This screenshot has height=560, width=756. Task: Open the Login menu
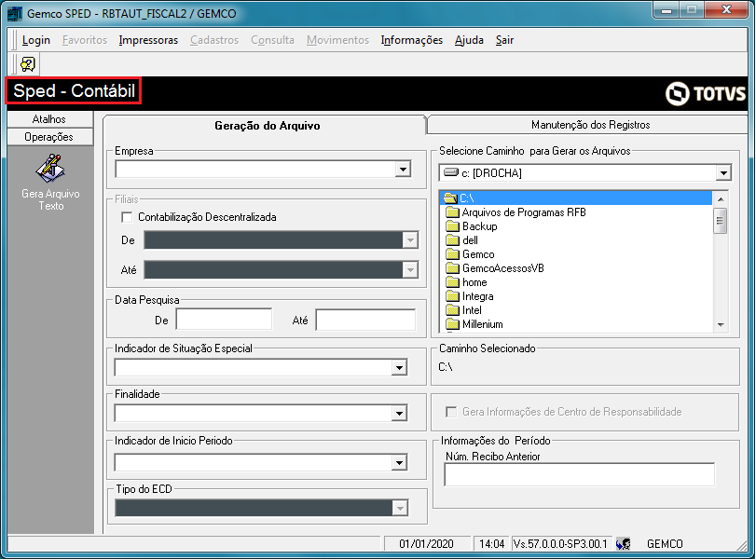pos(36,40)
